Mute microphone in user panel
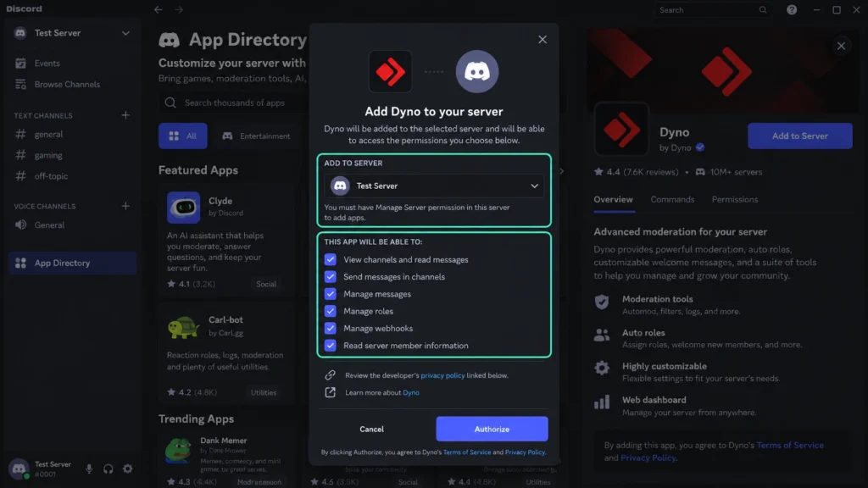868x488 pixels. click(x=88, y=469)
